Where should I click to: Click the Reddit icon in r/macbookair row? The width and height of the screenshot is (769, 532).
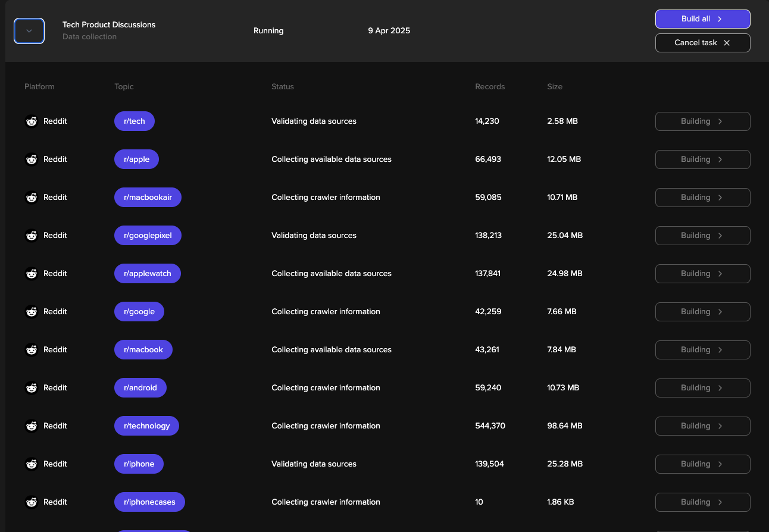point(32,198)
